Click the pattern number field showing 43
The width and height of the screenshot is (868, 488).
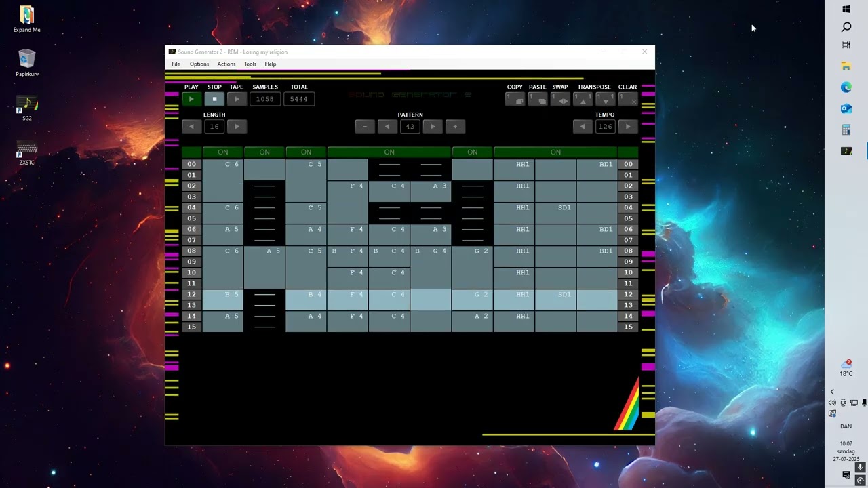coord(410,126)
